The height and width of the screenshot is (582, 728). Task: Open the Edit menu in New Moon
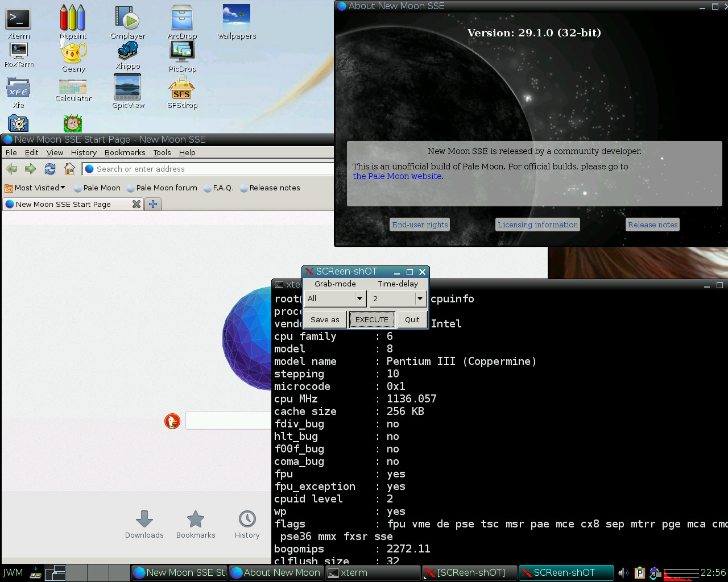point(31,152)
